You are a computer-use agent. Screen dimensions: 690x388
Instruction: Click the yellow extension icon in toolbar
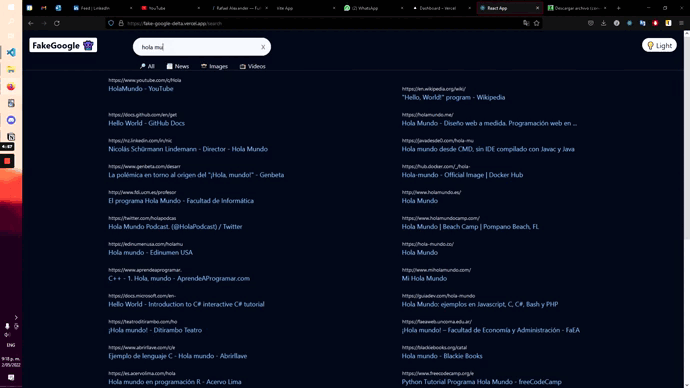(668, 23)
